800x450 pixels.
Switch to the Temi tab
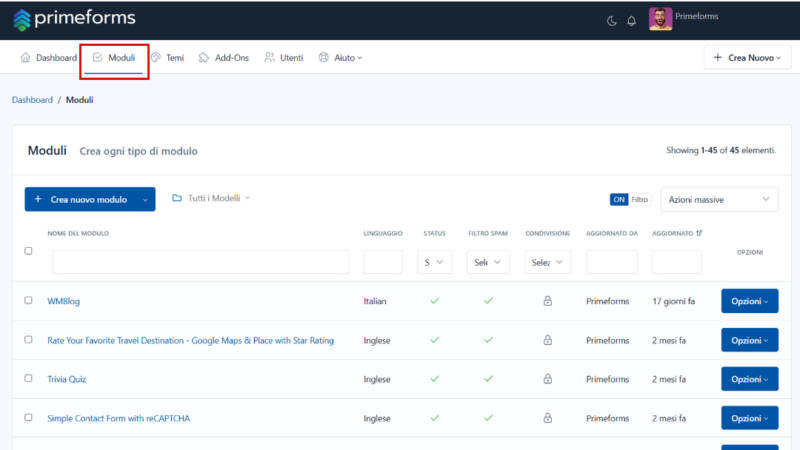tap(168, 58)
